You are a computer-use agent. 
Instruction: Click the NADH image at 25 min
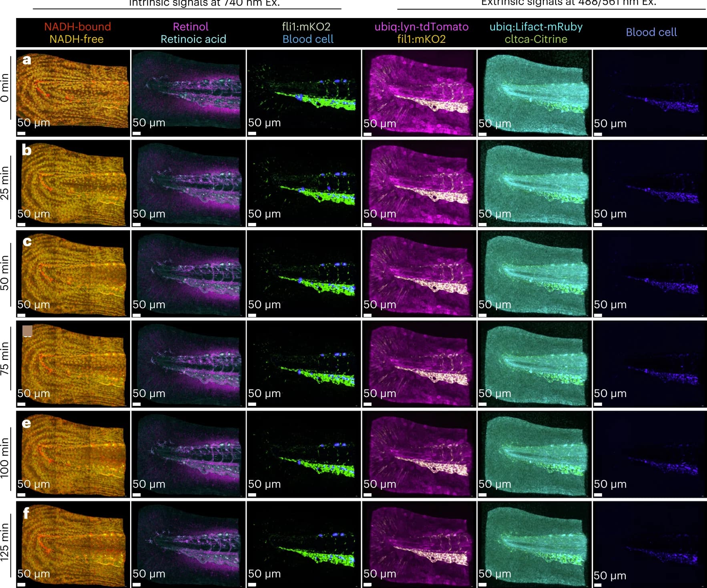pos(73,183)
